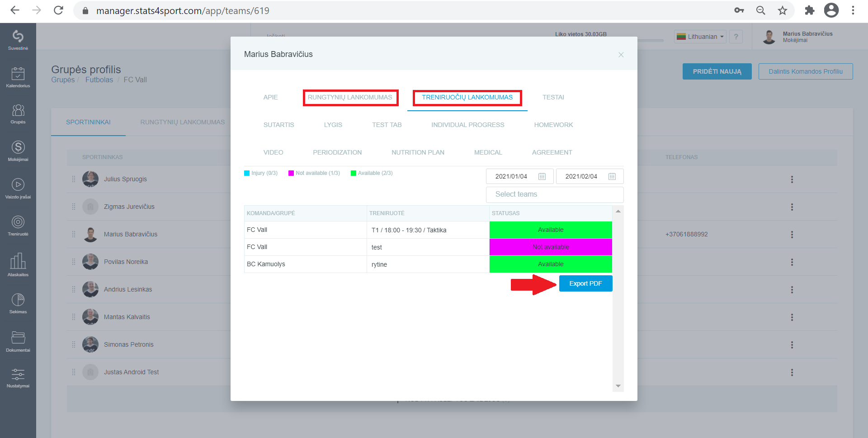This screenshot has width=868, height=438.
Task: Close the Marius Babravičius dialog
Action: (621, 55)
